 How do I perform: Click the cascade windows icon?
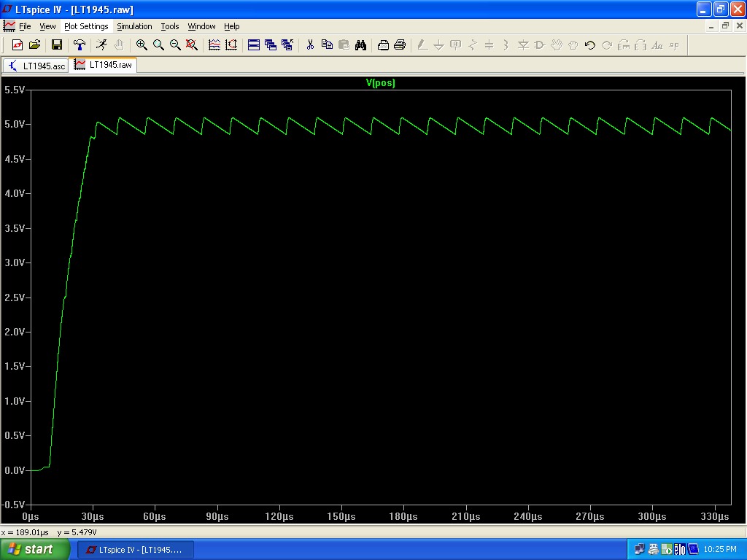(271, 44)
